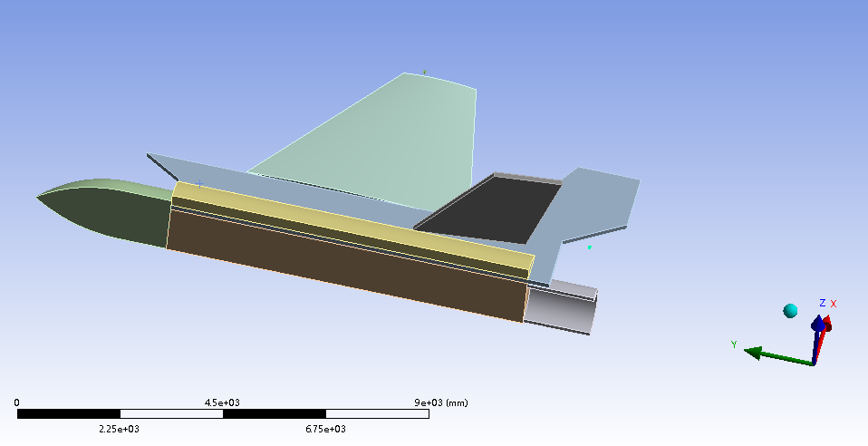868x446 pixels.
Task: Click the 4.5e+03 scale label
Action: pos(222,402)
